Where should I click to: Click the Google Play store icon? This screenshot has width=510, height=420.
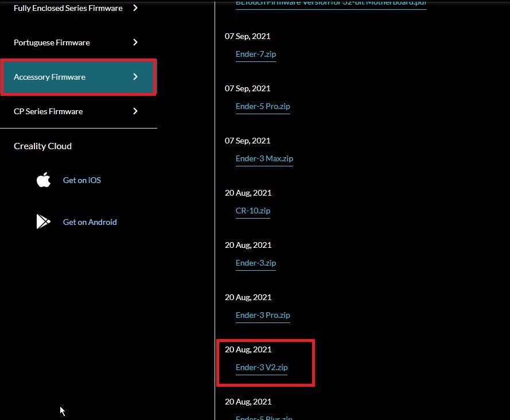43,221
